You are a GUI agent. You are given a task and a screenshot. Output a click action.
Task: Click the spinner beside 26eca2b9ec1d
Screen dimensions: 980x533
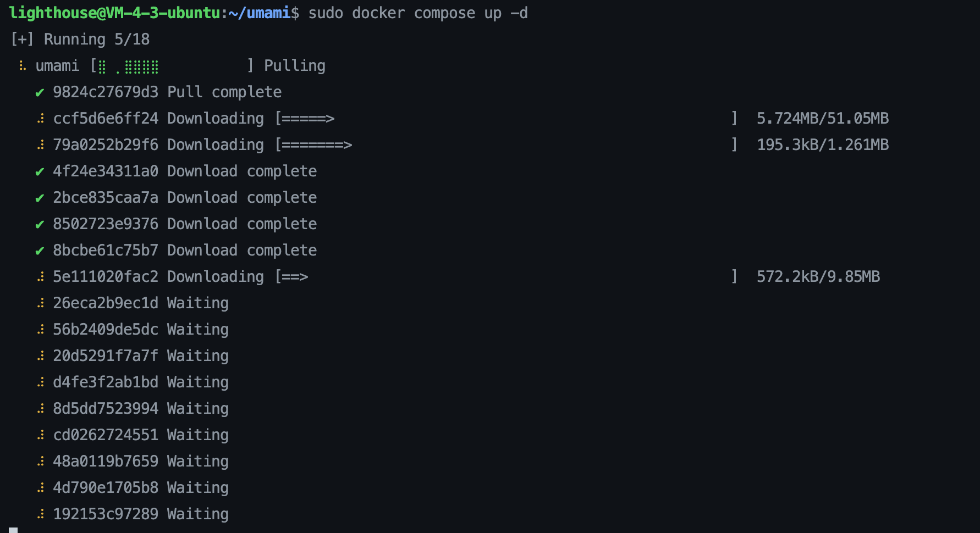point(40,303)
